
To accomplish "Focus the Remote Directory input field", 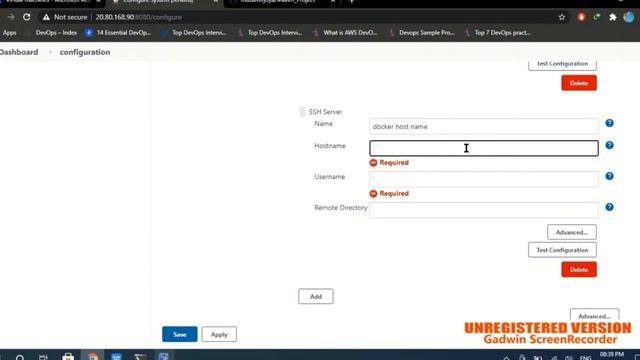I will tap(484, 210).
